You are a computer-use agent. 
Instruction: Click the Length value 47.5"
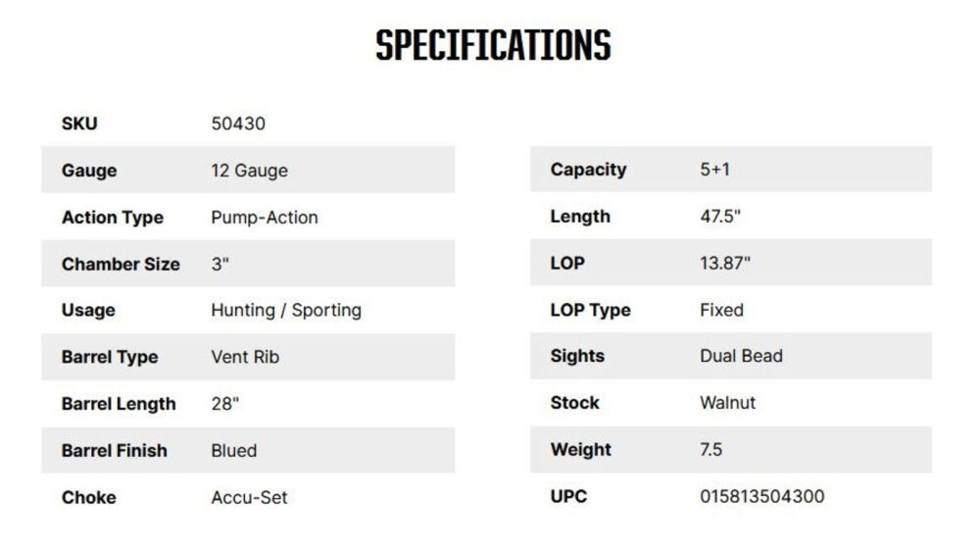(720, 217)
